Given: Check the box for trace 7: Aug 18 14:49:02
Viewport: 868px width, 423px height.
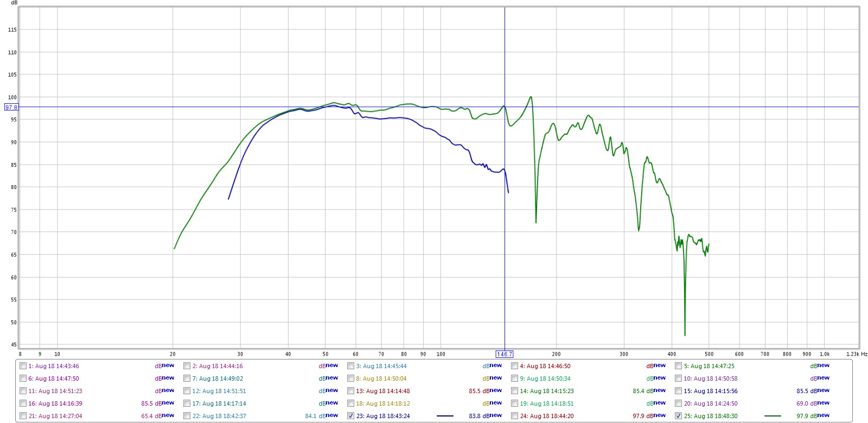Looking at the screenshot, I should 187,378.
